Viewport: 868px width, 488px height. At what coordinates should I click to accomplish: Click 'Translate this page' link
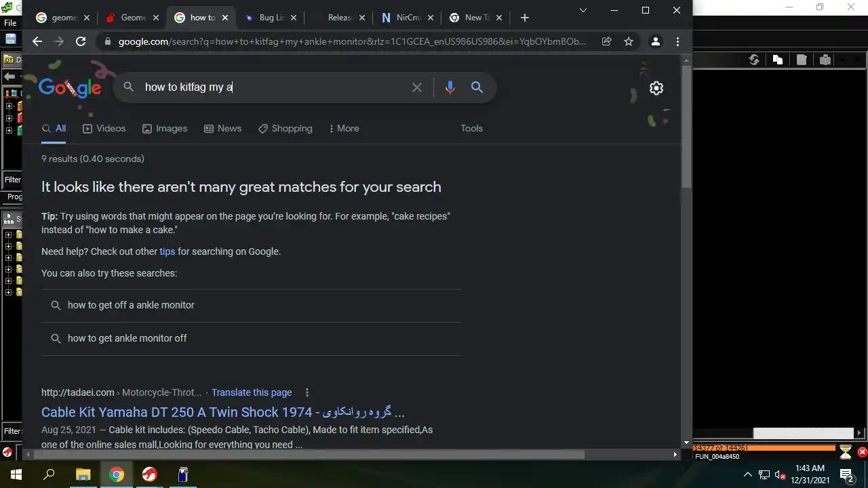pos(252,392)
